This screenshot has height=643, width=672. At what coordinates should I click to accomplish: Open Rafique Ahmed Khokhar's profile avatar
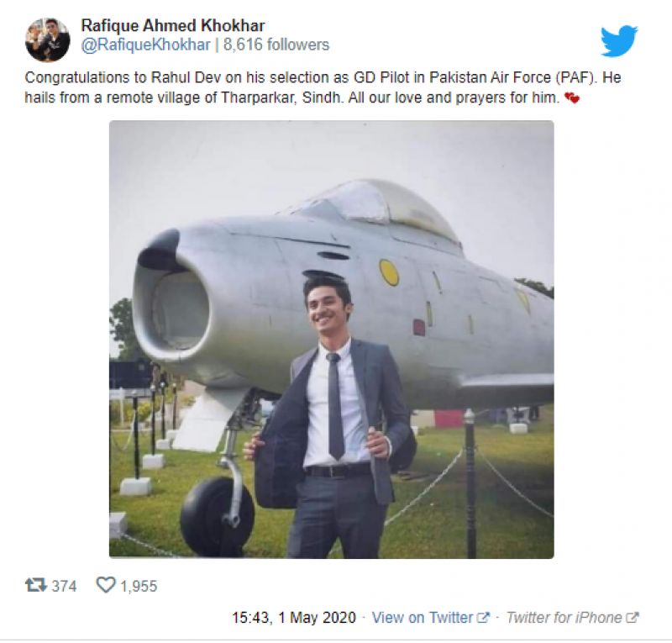tap(47, 40)
